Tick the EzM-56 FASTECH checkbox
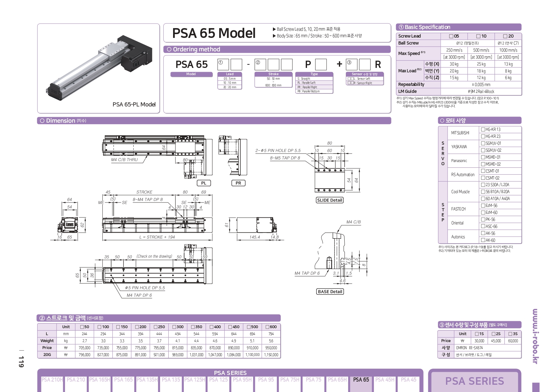 pyautogui.click(x=483, y=206)
